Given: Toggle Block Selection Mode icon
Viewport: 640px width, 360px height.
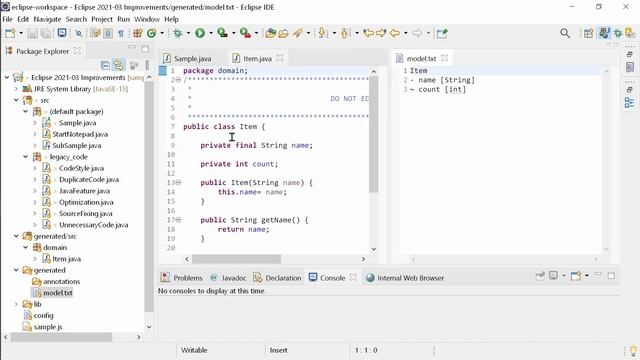Looking at the screenshot, I should click(108, 33).
